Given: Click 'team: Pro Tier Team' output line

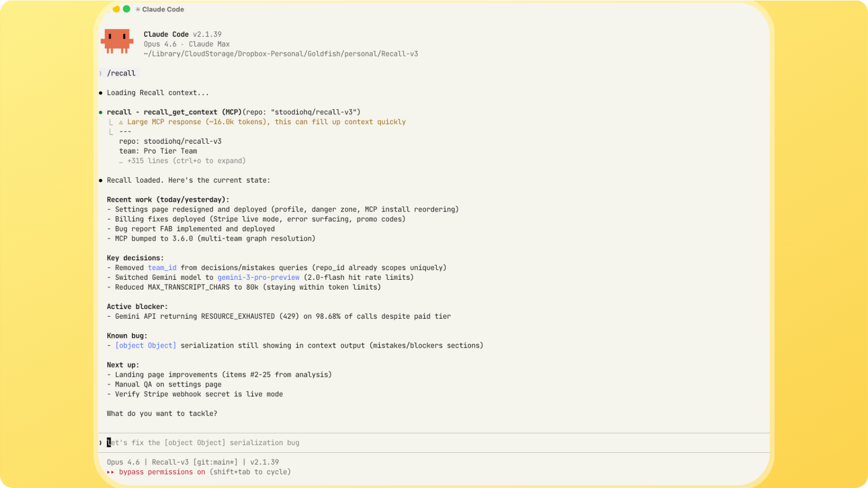Looking at the screenshot, I should (x=158, y=151).
